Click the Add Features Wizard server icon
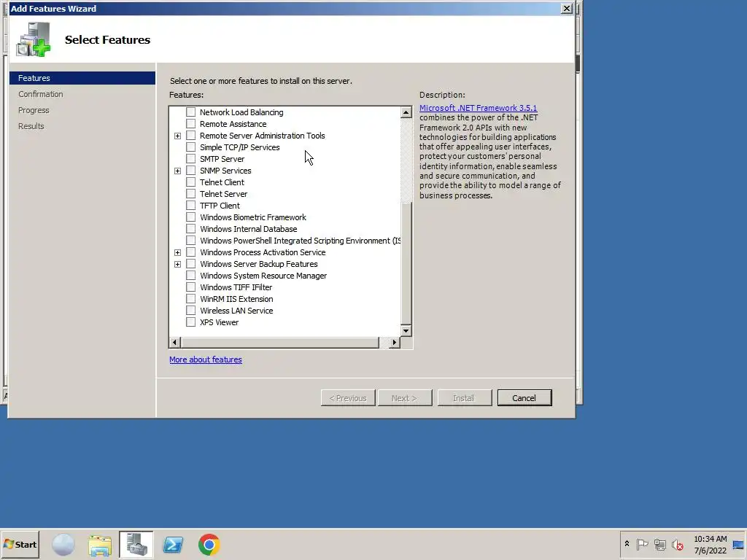The image size is (747, 560). pos(34,39)
